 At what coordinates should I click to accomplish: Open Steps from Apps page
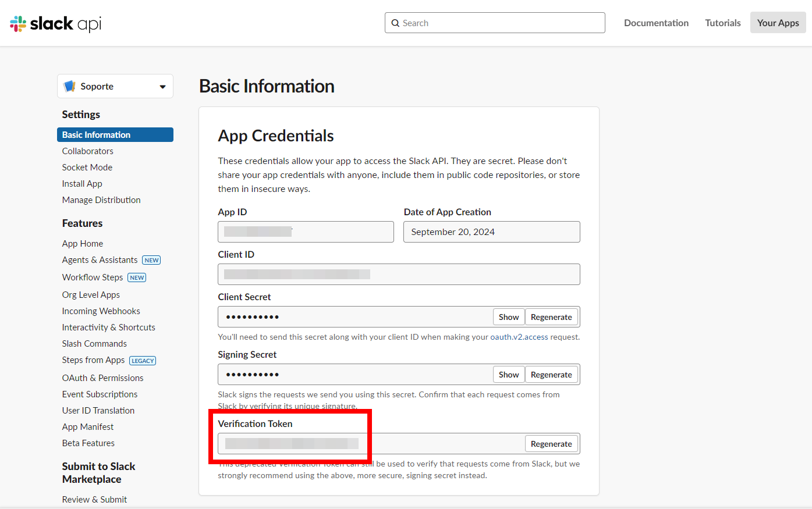94,359
